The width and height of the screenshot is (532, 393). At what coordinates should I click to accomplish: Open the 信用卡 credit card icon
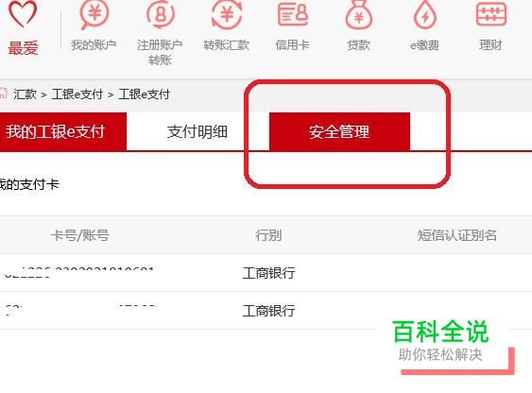coord(293,13)
